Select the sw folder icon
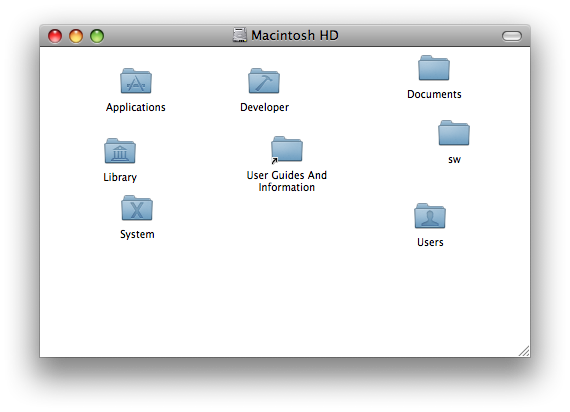The width and height of the screenshot is (570, 412). click(x=454, y=133)
